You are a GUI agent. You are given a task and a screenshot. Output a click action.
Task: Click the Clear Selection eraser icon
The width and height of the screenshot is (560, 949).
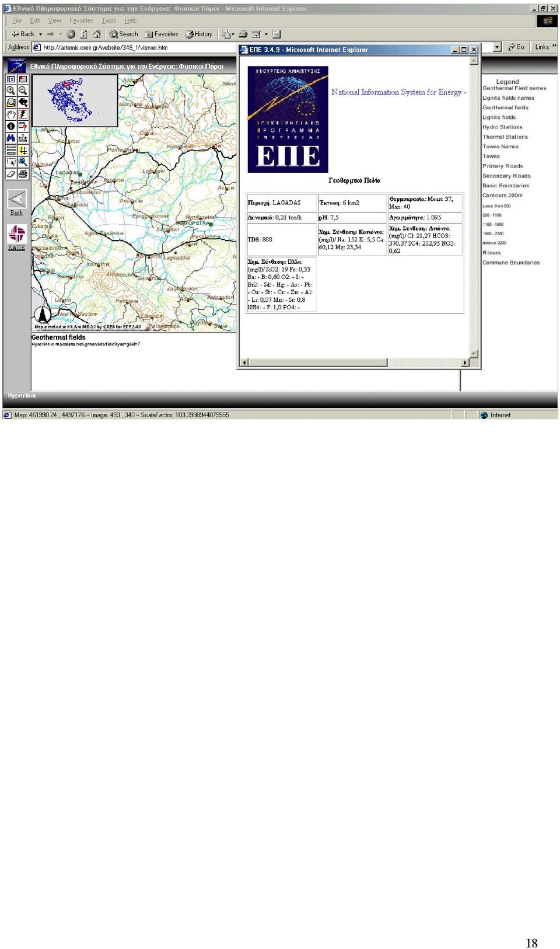pyautogui.click(x=10, y=174)
